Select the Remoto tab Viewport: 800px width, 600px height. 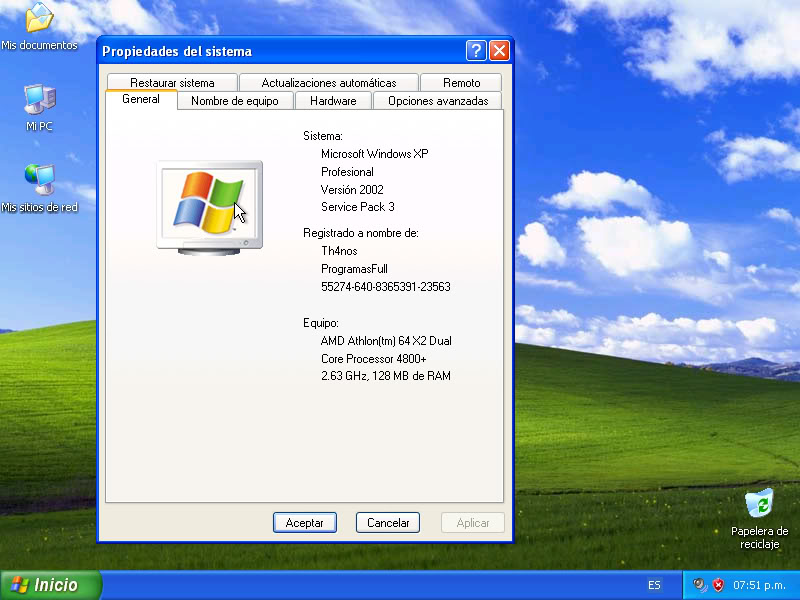pyautogui.click(x=461, y=82)
